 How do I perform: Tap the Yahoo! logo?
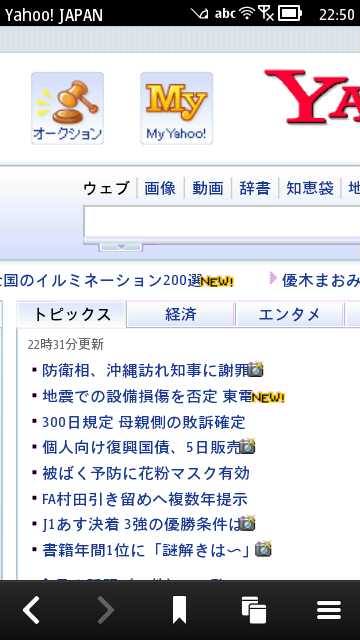tap(312, 97)
